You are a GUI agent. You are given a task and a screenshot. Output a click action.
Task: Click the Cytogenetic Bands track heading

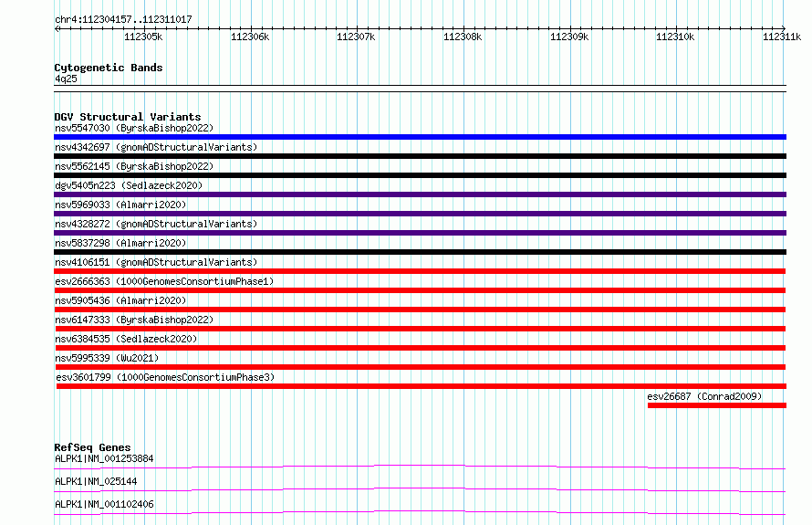109,68
